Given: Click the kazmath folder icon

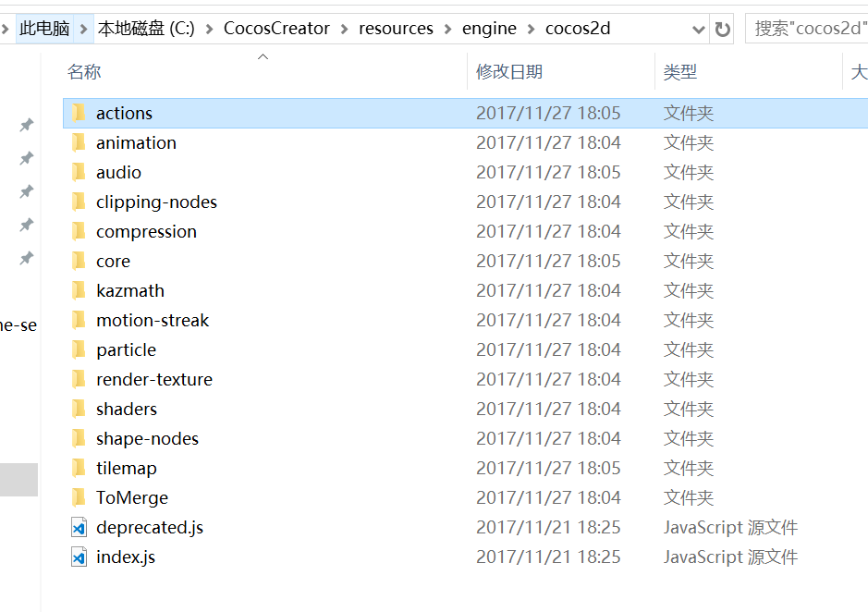Looking at the screenshot, I should click(x=79, y=291).
